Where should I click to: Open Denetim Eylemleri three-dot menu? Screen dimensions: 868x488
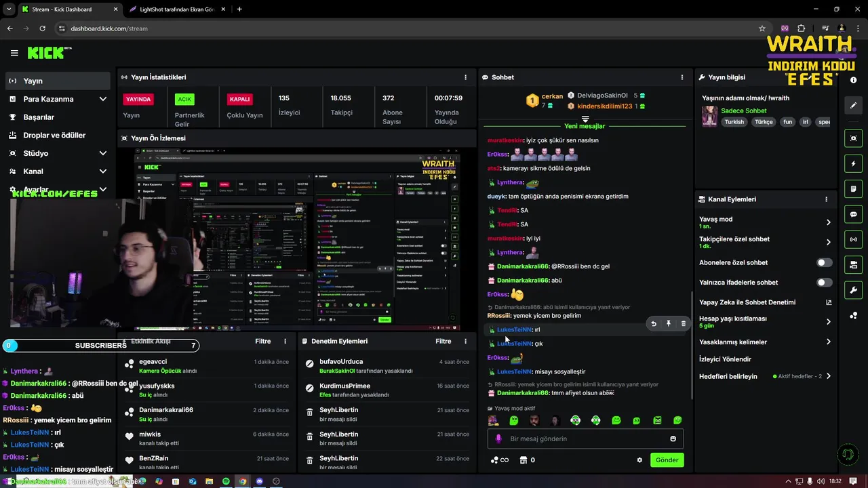coord(465,342)
